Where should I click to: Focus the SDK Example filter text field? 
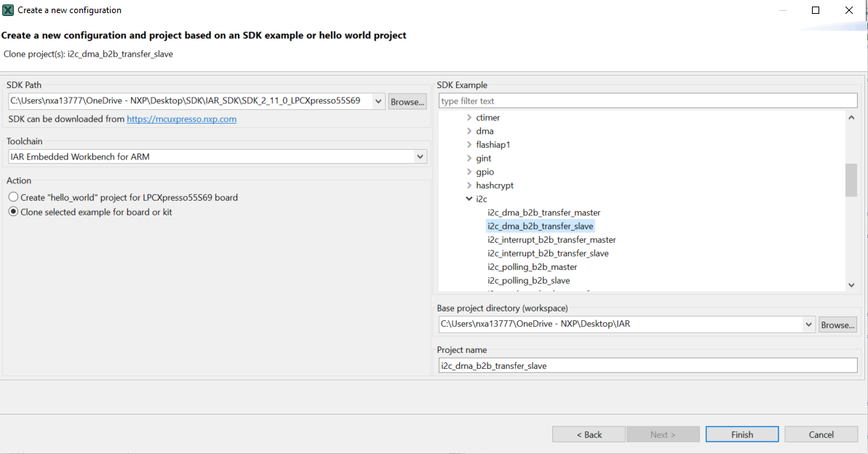tap(648, 100)
